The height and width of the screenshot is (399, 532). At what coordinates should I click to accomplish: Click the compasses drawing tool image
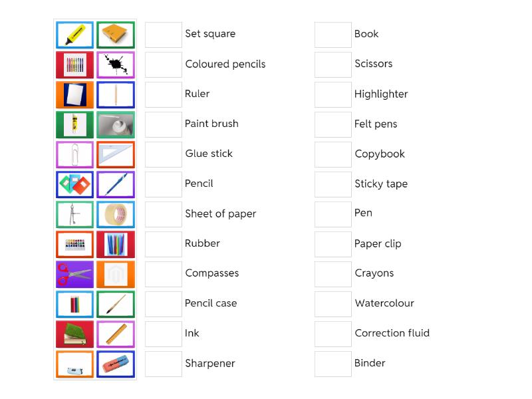[x=74, y=214]
